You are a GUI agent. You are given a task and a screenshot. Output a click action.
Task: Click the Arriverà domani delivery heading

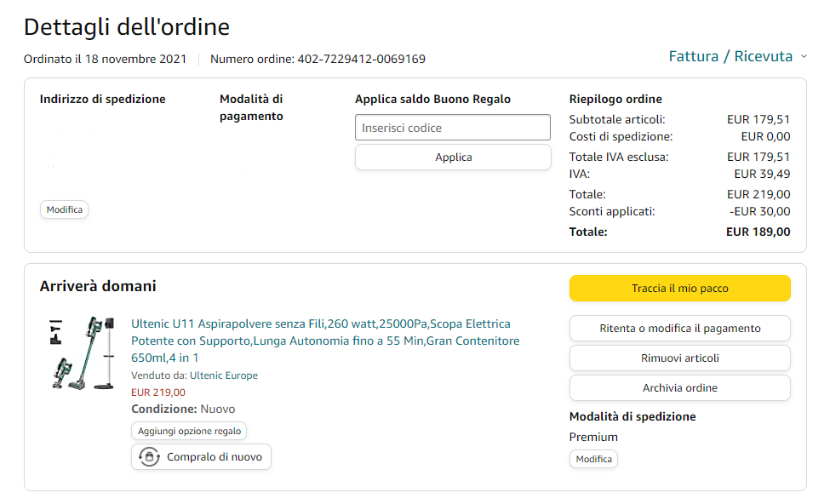coord(98,286)
